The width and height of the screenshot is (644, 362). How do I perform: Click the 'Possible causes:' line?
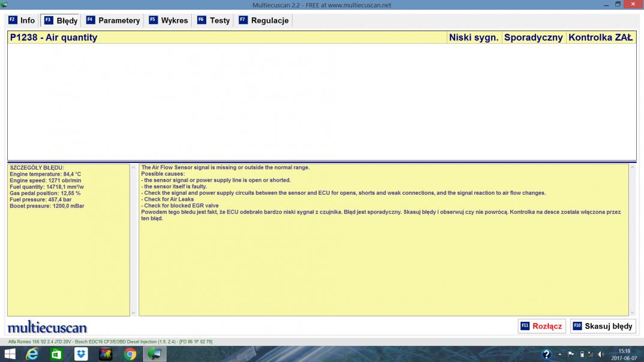click(x=163, y=174)
